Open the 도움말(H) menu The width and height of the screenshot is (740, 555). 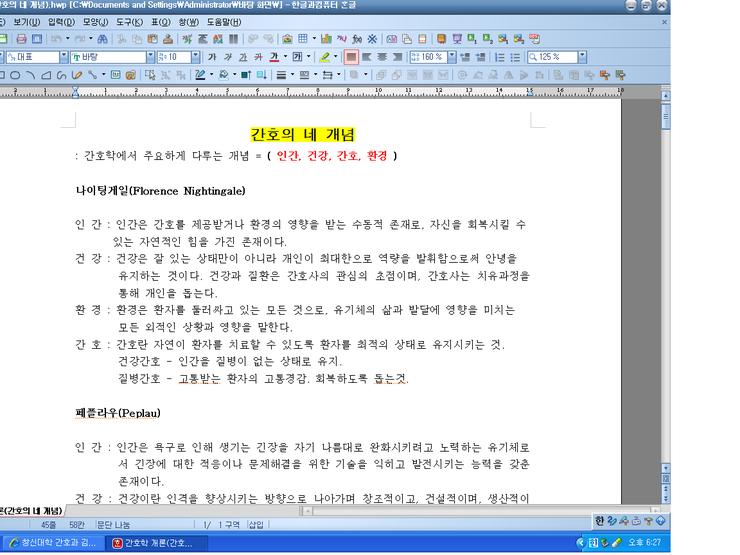click(224, 22)
